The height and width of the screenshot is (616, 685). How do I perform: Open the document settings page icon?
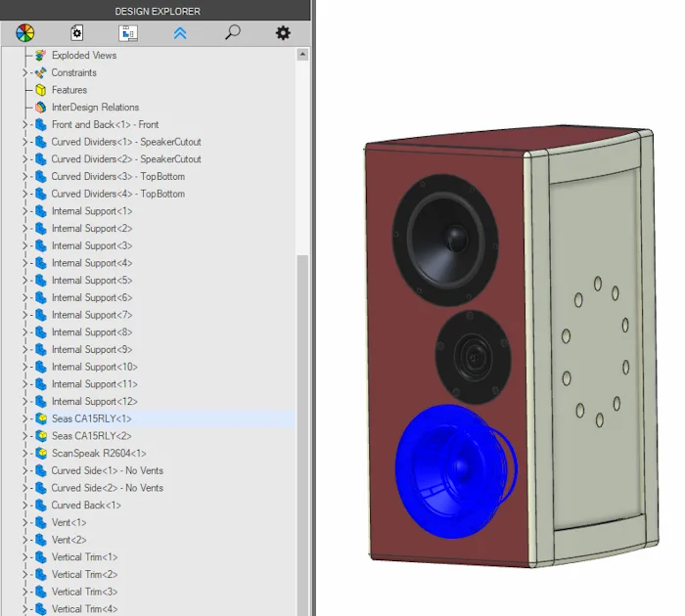tap(77, 32)
